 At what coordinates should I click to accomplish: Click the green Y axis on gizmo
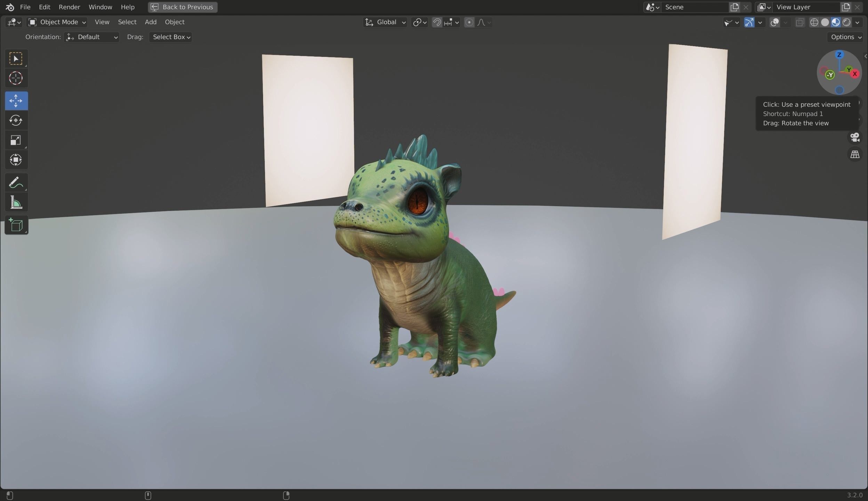pyautogui.click(x=849, y=70)
